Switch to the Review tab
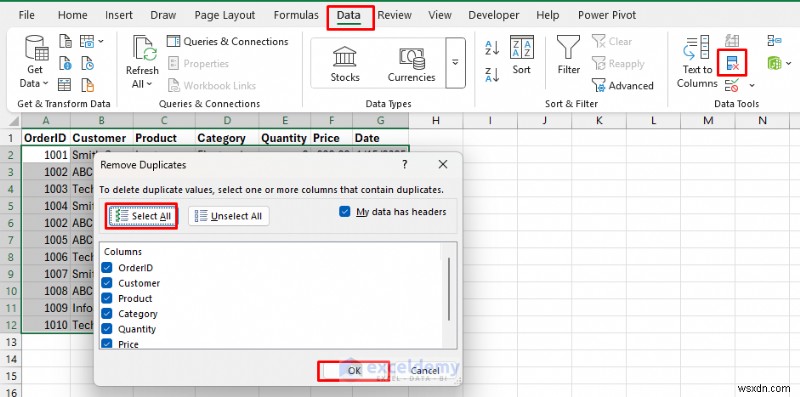 394,15
